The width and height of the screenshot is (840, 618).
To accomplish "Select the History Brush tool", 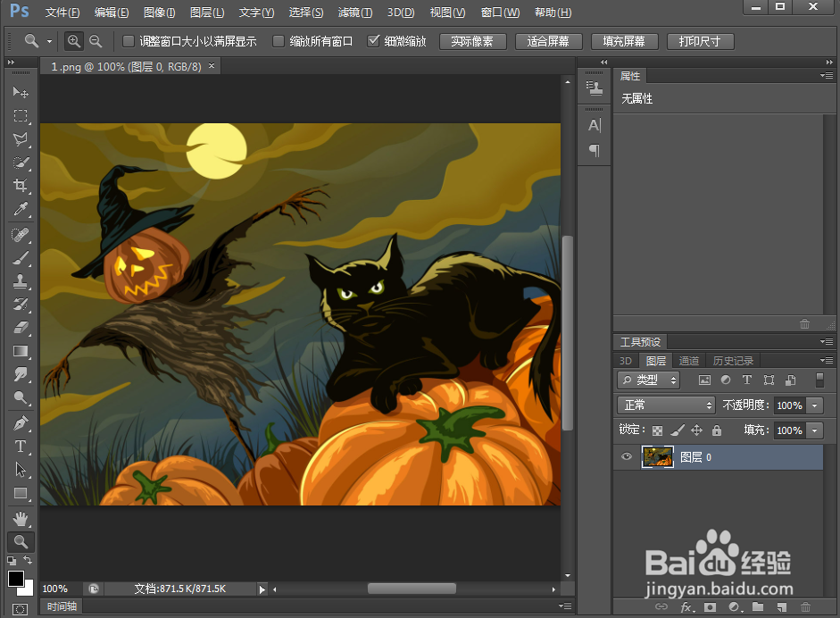I will point(21,305).
